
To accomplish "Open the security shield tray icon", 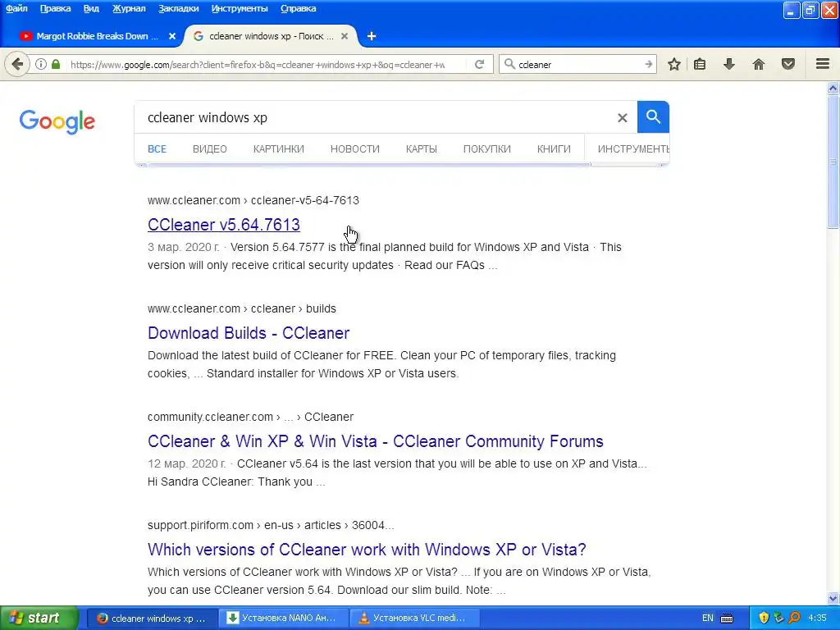I will click(x=764, y=618).
